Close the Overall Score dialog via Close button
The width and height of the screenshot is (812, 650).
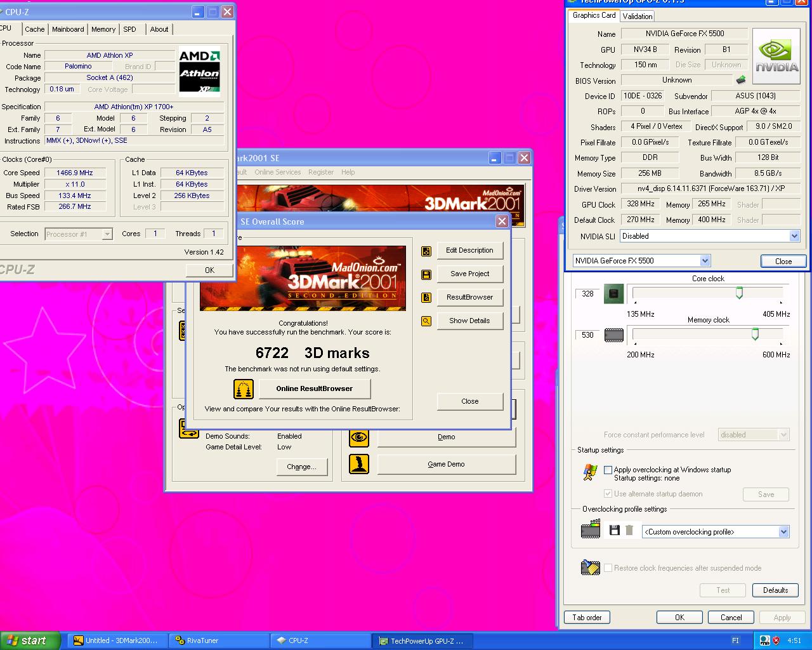click(x=469, y=402)
